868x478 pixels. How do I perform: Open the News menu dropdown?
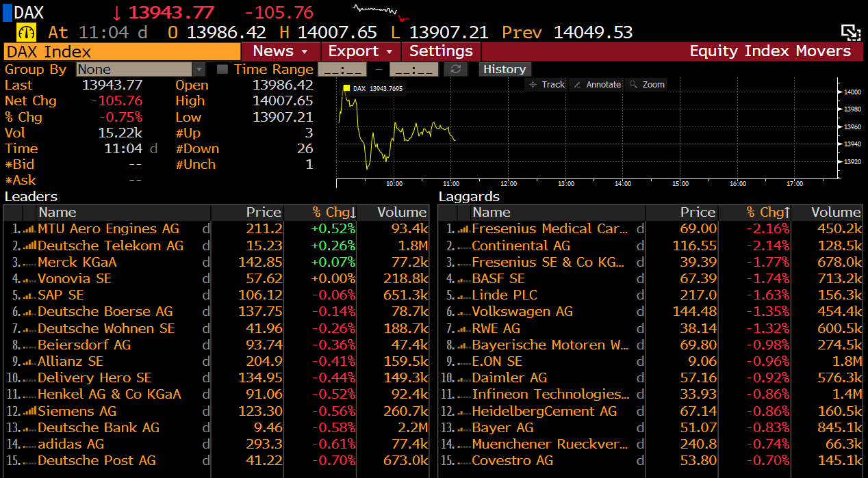[281, 51]
